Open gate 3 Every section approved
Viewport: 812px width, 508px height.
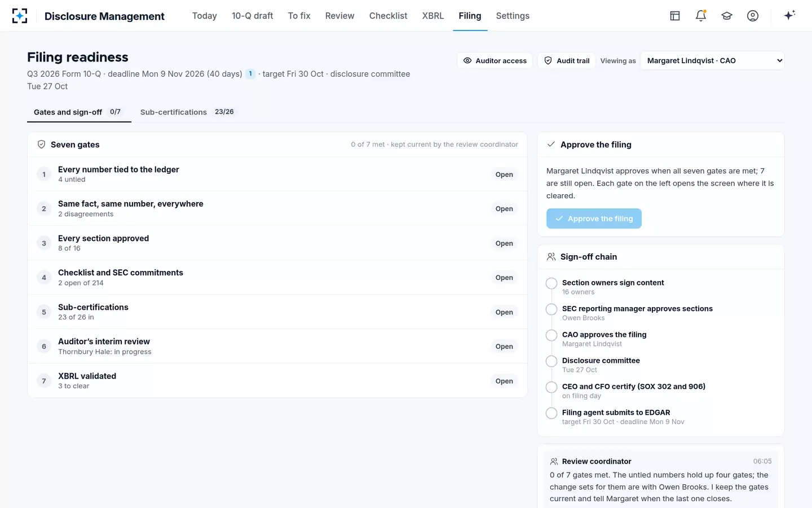(x=277, y=243)
